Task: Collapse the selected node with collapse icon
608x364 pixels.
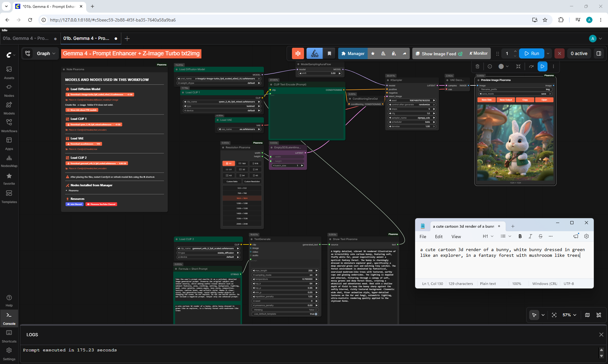Action: point(518,66)
